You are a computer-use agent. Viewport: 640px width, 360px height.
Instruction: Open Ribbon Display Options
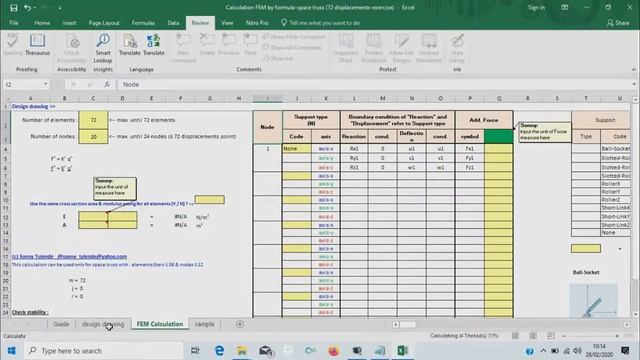click(564, 7)
